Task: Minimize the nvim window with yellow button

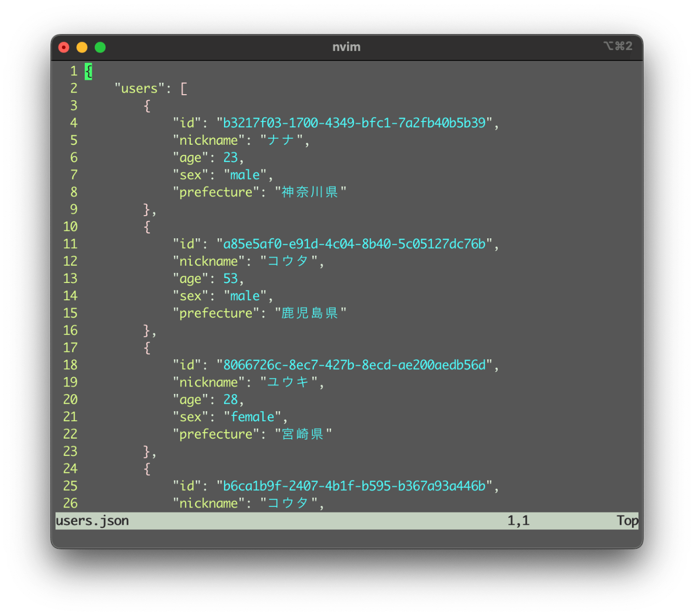Action: tap(82, 47)
